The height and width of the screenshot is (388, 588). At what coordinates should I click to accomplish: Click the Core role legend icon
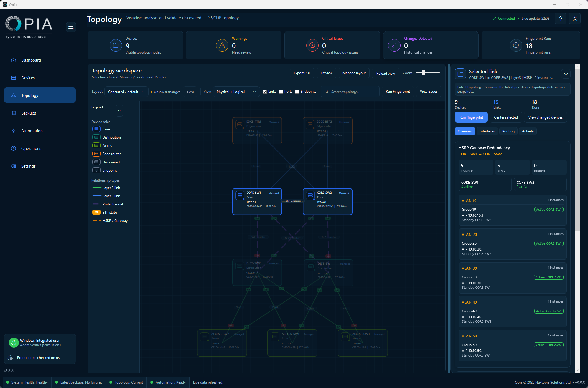pyautogui.click(x=96, y=129)
